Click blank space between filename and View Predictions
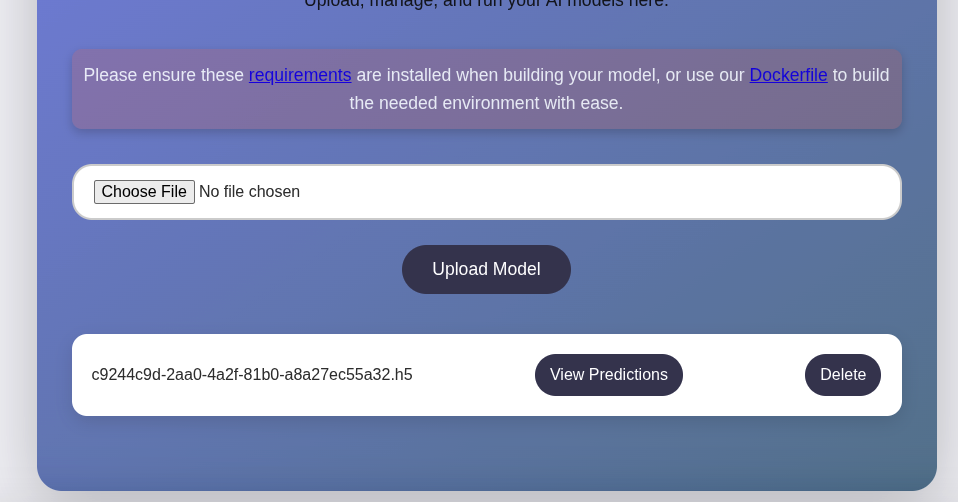Viewport: 958px width, 502px height. (474, 375)
